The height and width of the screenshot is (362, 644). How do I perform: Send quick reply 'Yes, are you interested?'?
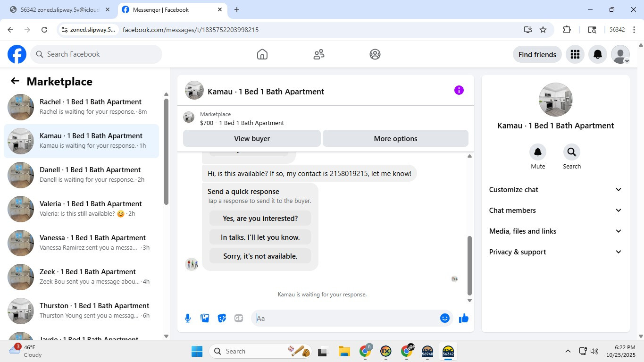260,219
